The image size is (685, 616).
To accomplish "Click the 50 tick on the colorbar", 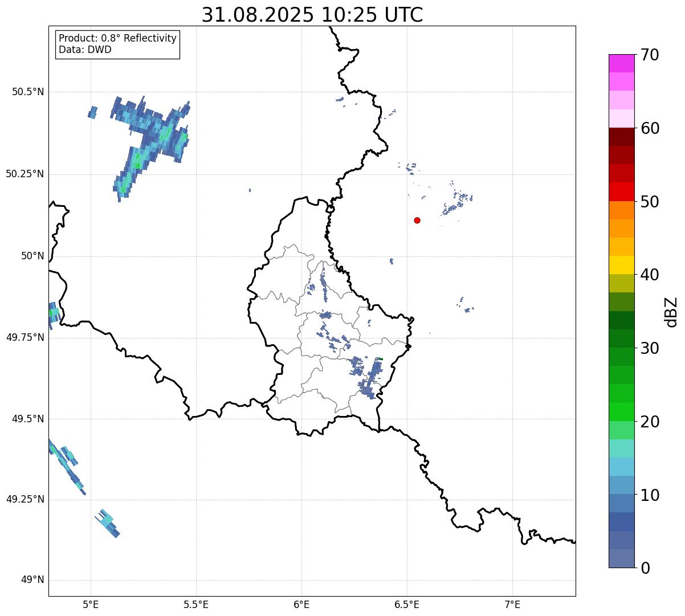I will 650,202.
